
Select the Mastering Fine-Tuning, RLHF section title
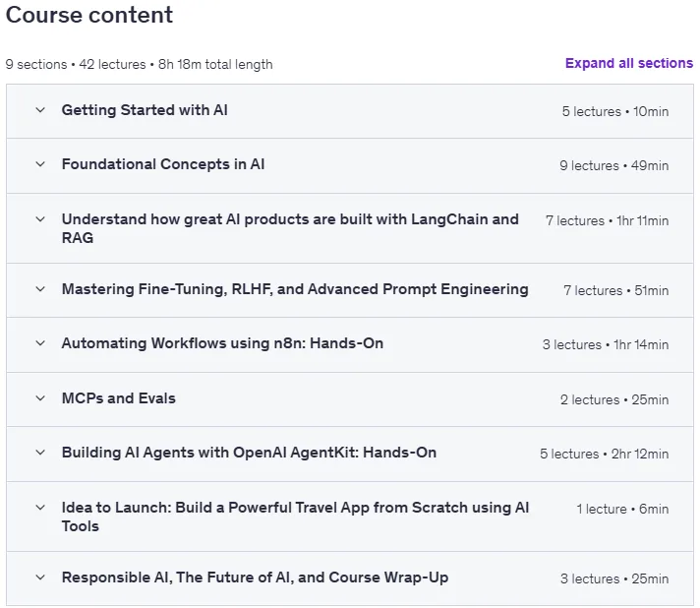click(295, 289)
